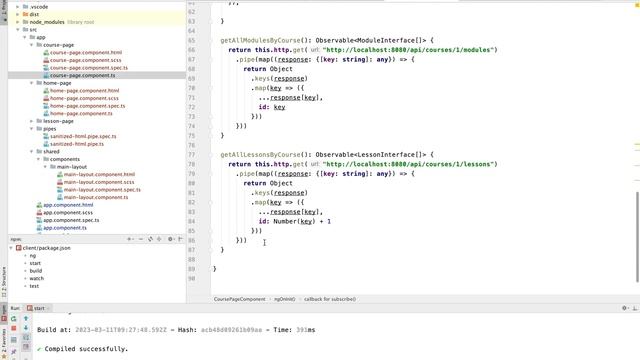Screen dimensions: 640x360
Task: Click CoursePageComponent in breadcrumb bar
Action: coord(240,299)
